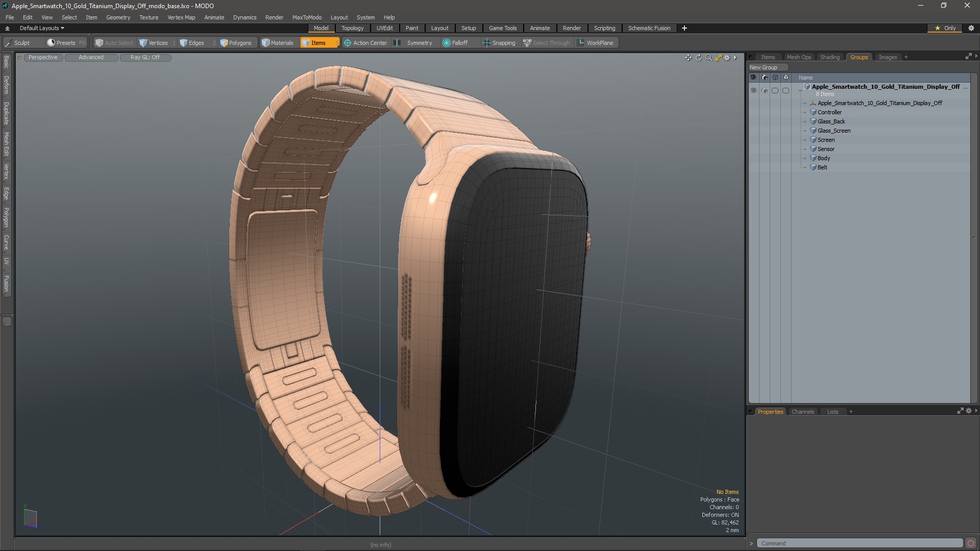
Task: Toggle Ray GL Off button
Action: (x=145, y=58)
